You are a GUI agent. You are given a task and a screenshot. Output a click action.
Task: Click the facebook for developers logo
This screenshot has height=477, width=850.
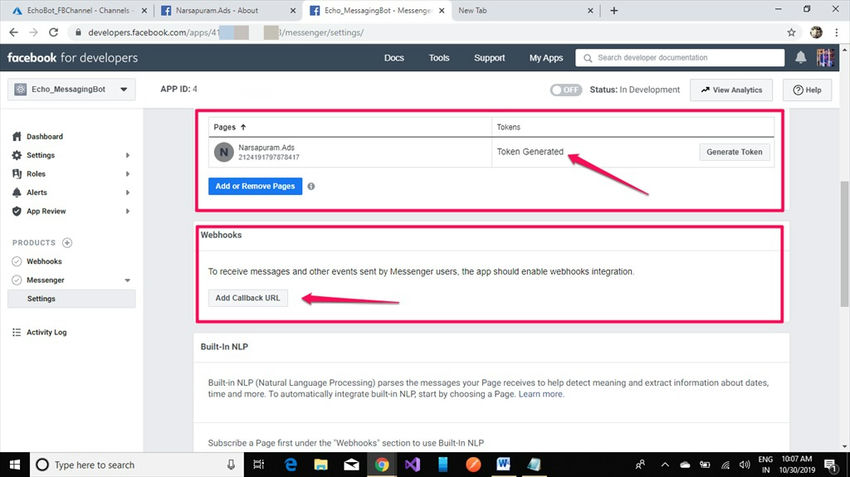[x=73, y=57]
